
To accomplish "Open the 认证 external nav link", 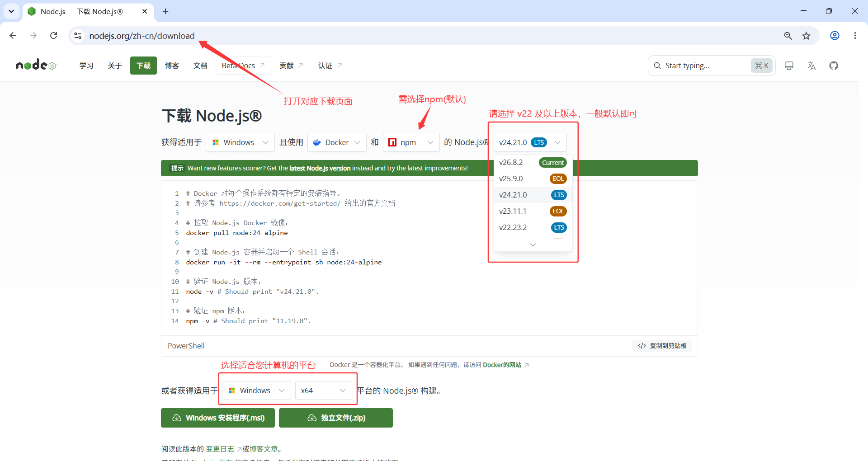I will point(330,66).
